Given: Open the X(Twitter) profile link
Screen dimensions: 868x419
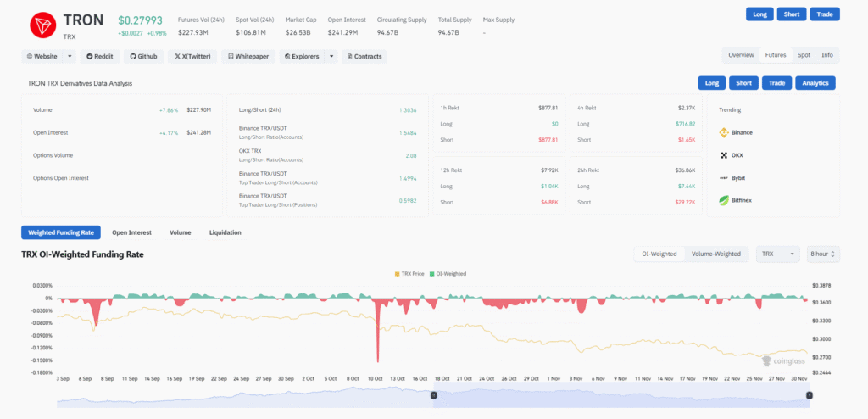Looking at the screenshot, I should [191, 56].
